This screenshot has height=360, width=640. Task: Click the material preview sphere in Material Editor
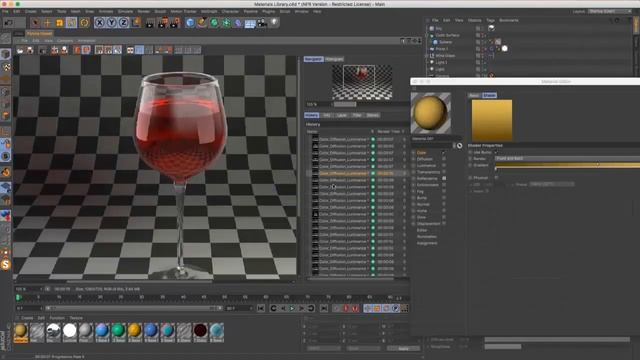431,113
